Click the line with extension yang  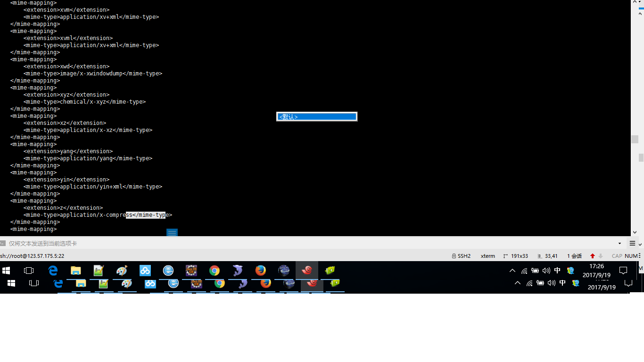pyautogui.click(x=68, y=151)
